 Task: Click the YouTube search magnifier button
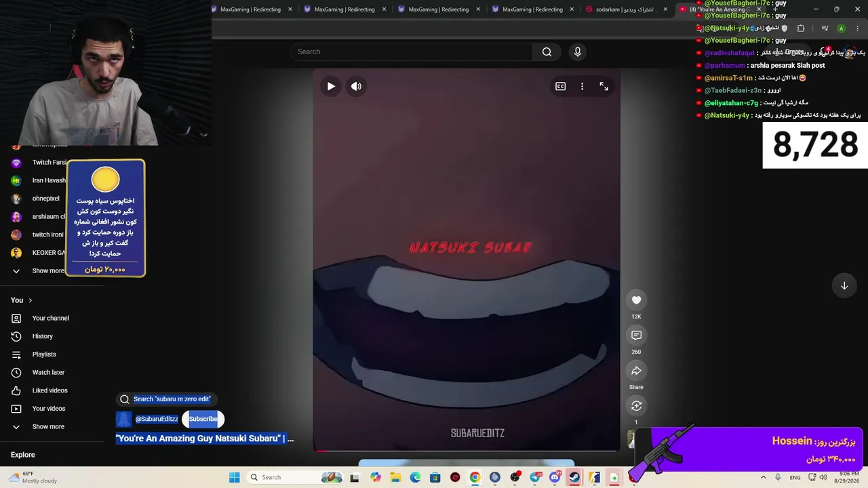[547, 52]
